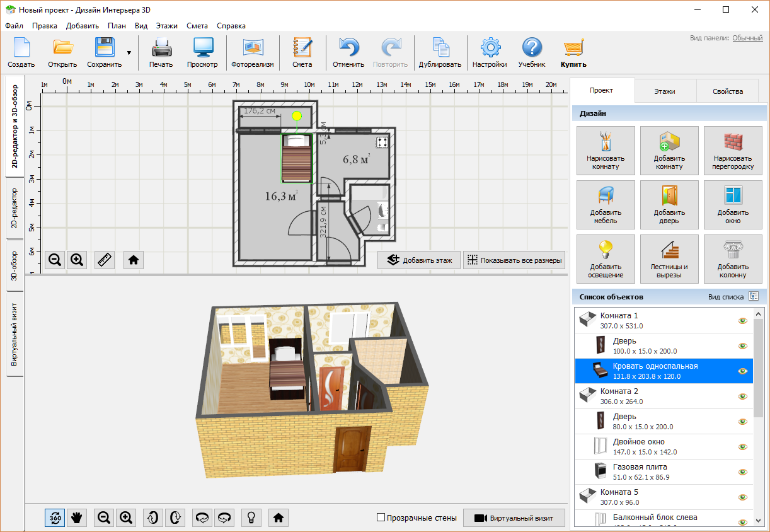The width and height of the screenshot is (770, 532).
Task: Open Вид списка list view options
Action: coord(754,296)
